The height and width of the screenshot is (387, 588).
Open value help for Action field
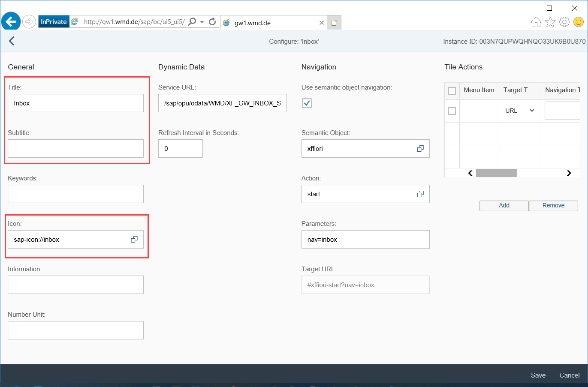tap(420, 194)
